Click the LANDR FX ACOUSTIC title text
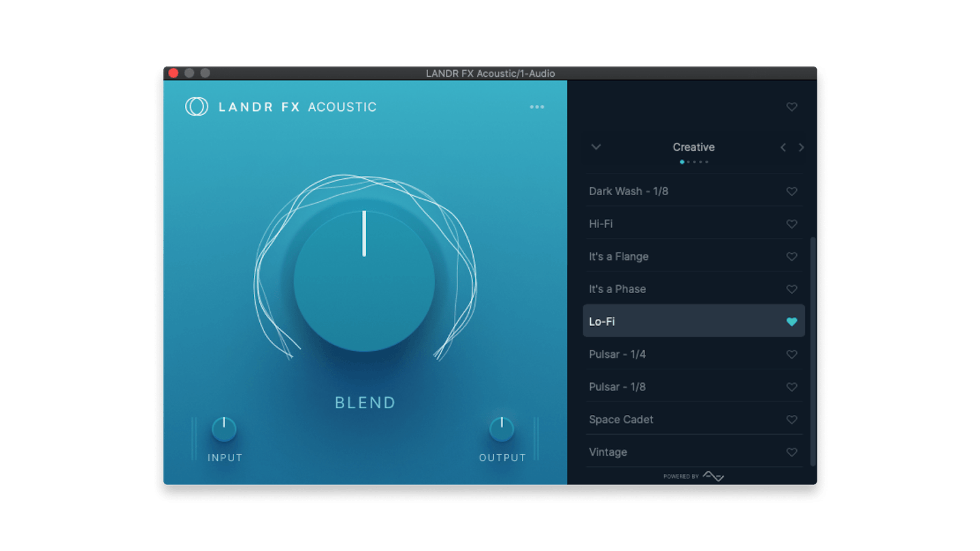 tap(297, 107)
